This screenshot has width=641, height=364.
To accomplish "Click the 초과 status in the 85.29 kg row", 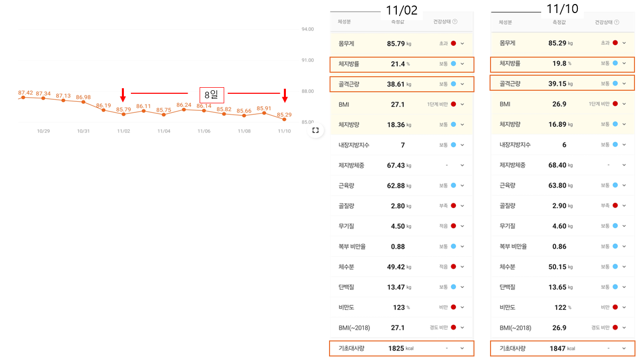I will 605,43.
